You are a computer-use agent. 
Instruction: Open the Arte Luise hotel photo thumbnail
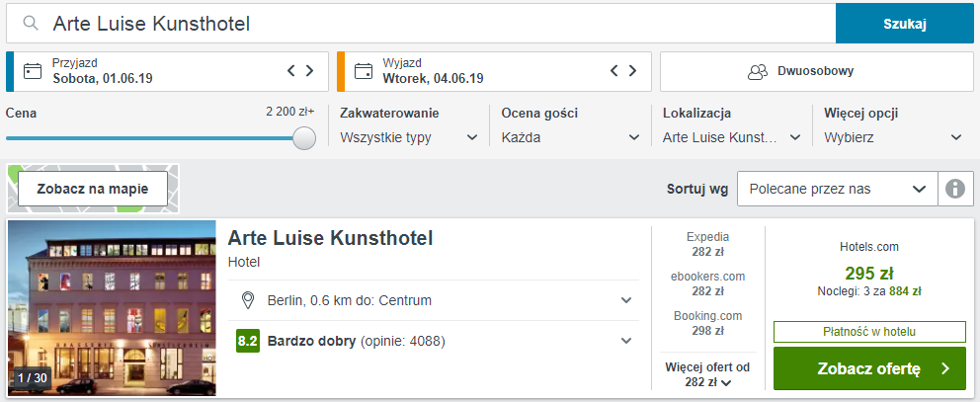click(x=112, y=308)
